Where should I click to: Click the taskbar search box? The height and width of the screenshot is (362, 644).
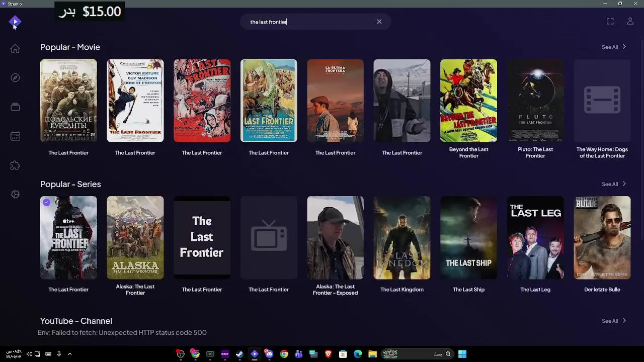[417, 354]
